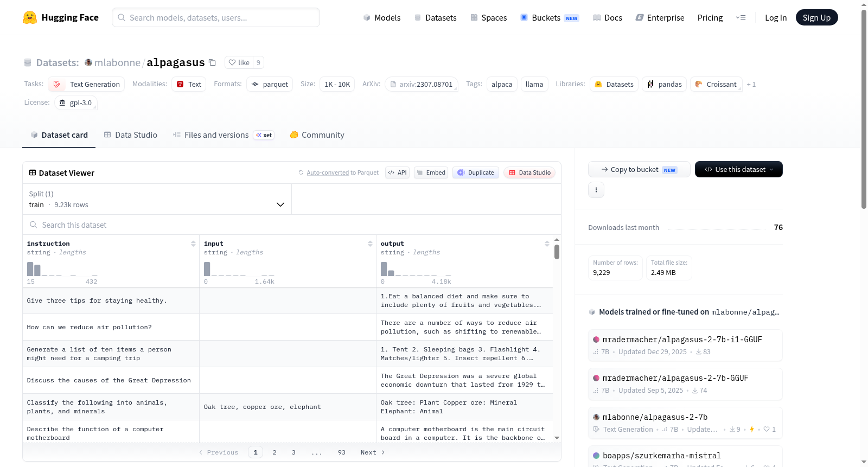The image size is (868, 467).
Task: Click the mlabonne avatar icon
Action: tap(88, 62)
